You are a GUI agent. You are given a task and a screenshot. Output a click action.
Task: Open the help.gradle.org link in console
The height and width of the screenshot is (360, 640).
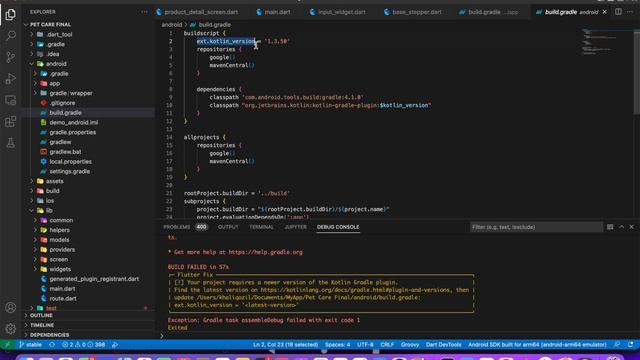(x=265, y=252)
